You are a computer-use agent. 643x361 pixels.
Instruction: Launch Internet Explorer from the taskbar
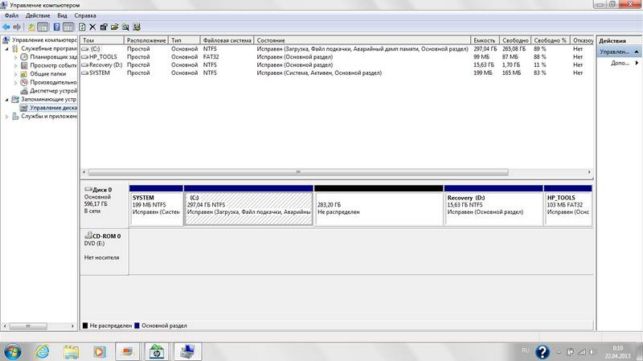pos(42,352)
